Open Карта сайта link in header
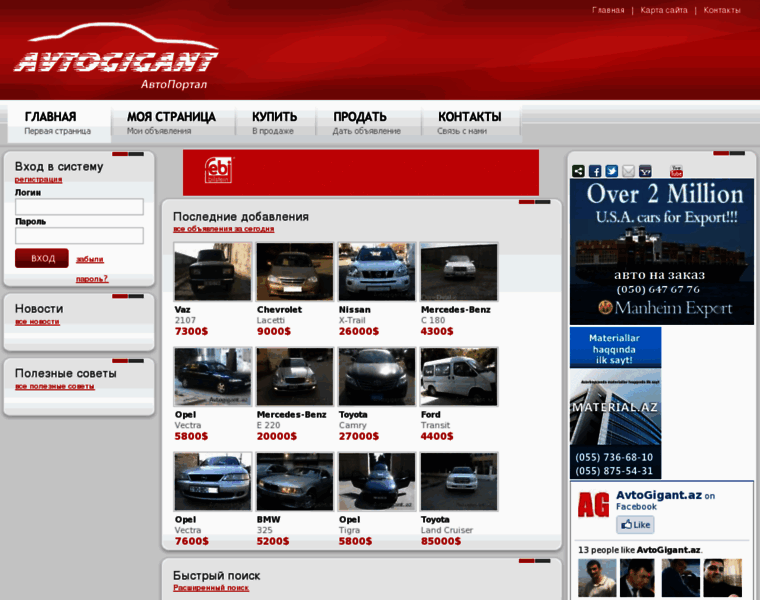Viewport: 760px width, 600px height. [x=664, y=10]
